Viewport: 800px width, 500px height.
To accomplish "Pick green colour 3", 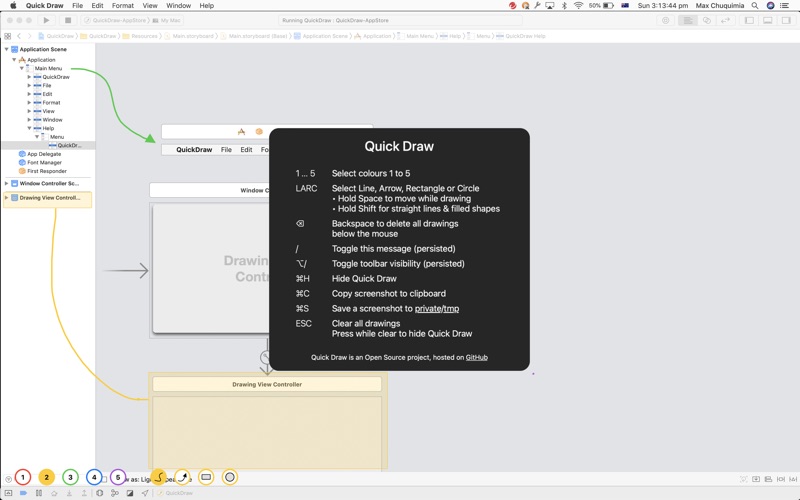I will tap(70, 477).
